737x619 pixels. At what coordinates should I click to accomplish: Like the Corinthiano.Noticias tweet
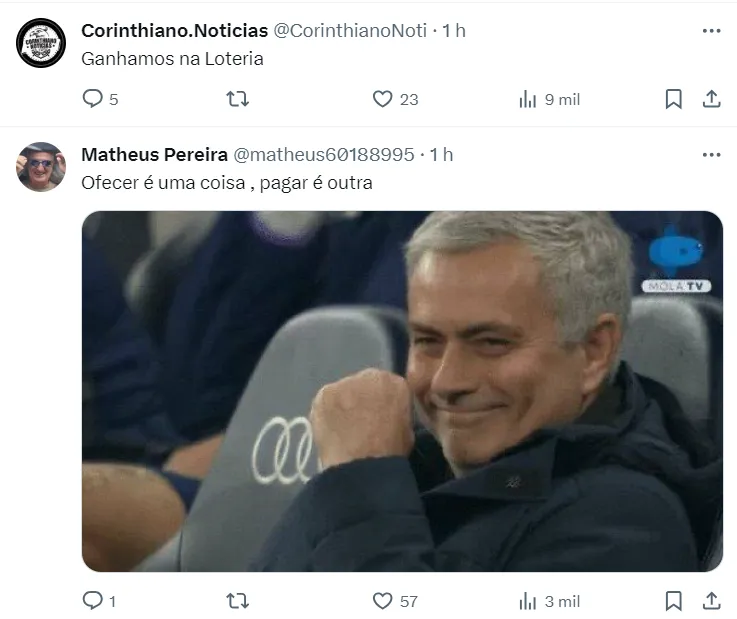tap(382, 99)
